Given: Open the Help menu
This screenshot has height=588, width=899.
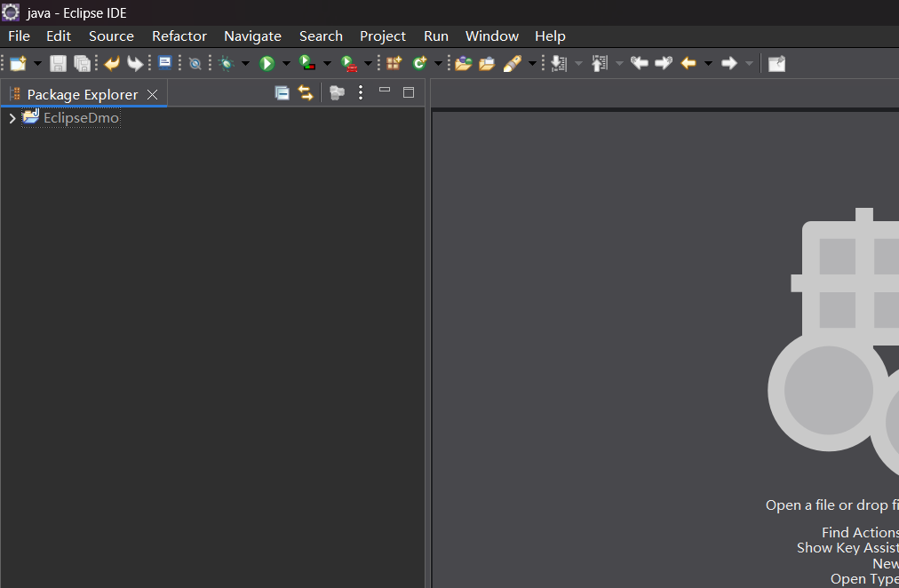Looking at the screenshot, I should pyautogui.click(x=551, y=36).
